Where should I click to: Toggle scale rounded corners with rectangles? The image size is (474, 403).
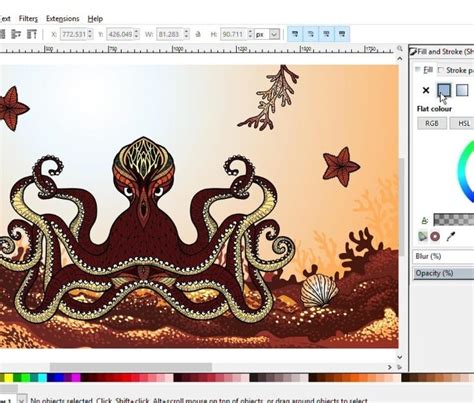pos(311,34)
